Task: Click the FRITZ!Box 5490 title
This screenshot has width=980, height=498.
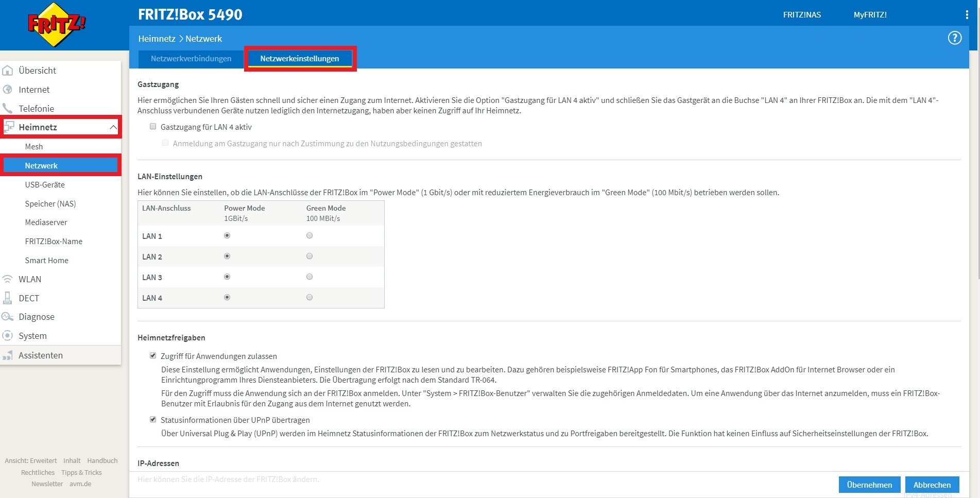Action: pyautogui.click(x=190, y=15)
